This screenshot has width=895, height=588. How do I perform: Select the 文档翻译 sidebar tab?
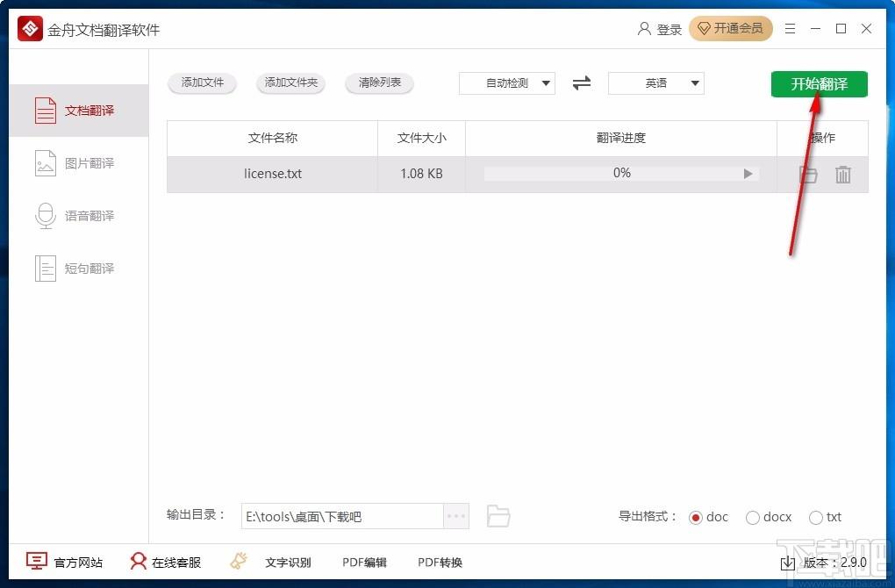(79, 111)
